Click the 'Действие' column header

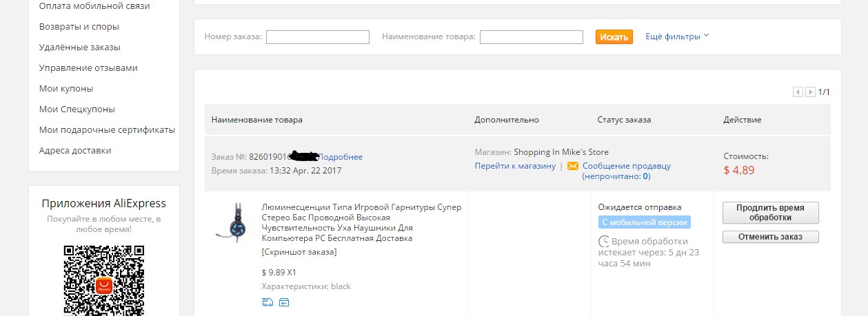click(x=743, y=120)
